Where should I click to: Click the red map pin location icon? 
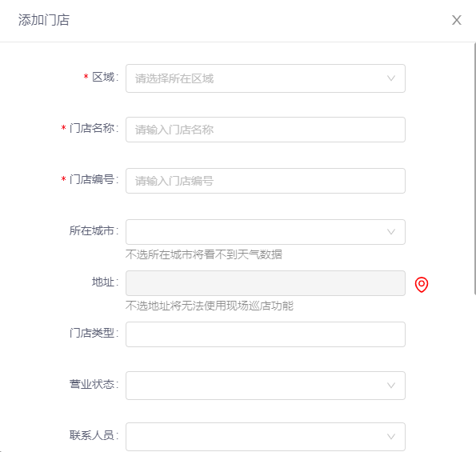[x=422, y=285]
